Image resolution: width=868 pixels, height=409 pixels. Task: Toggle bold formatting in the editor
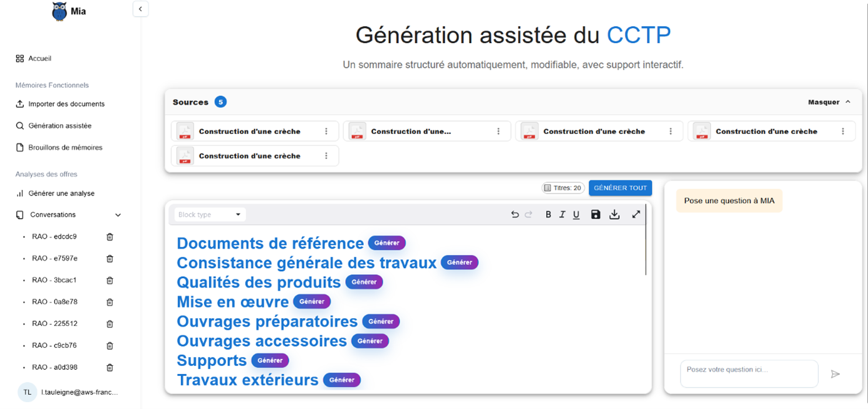tap(548, 214)
